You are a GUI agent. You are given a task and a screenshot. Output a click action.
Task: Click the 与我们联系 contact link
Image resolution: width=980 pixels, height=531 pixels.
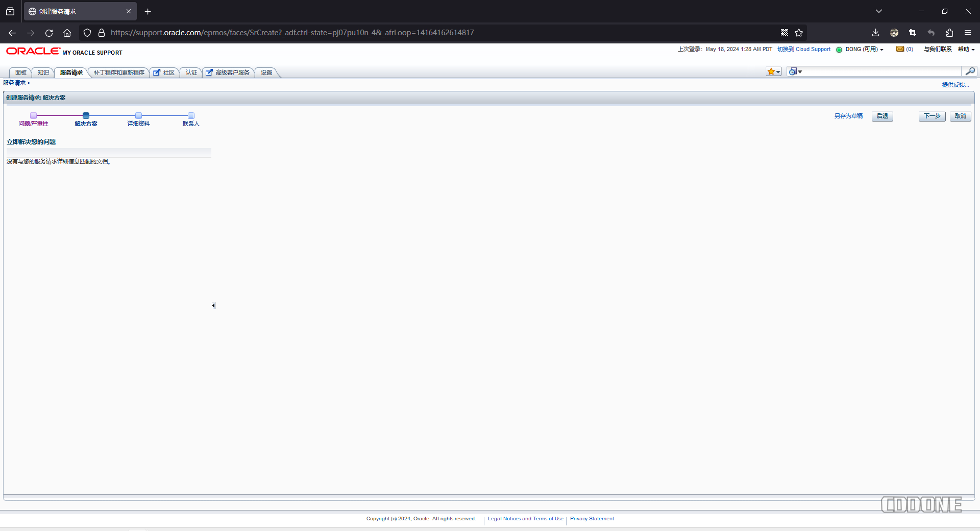pos(938,50)
